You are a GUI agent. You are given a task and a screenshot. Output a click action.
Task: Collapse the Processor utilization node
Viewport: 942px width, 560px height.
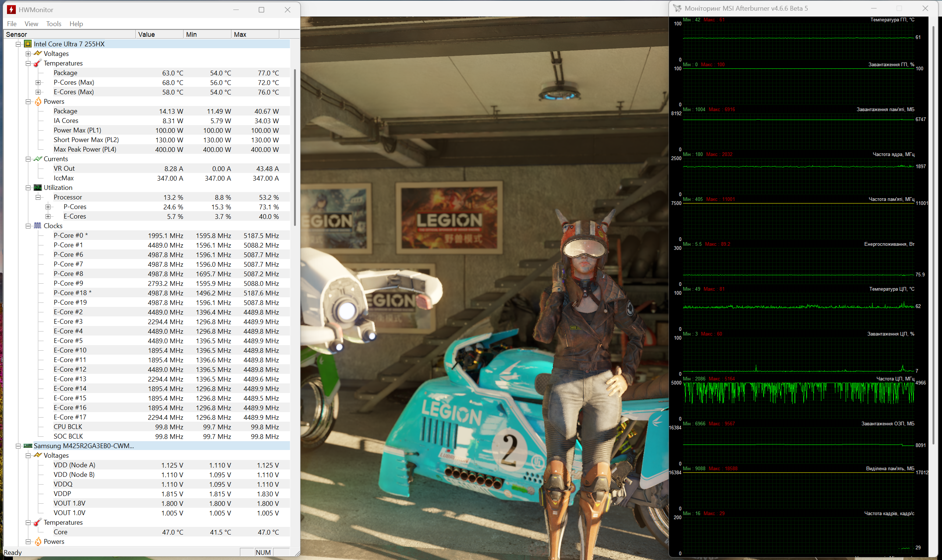[38, 197]
